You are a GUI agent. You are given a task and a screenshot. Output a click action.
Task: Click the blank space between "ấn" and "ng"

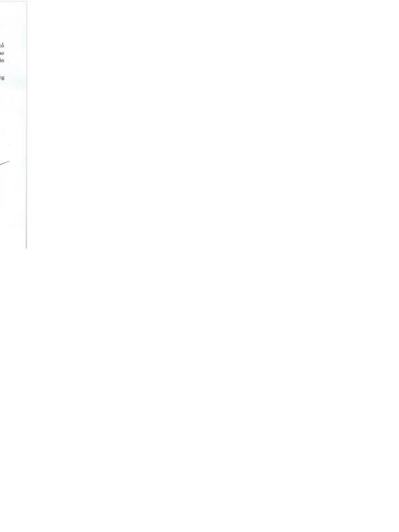coord(3,69)
